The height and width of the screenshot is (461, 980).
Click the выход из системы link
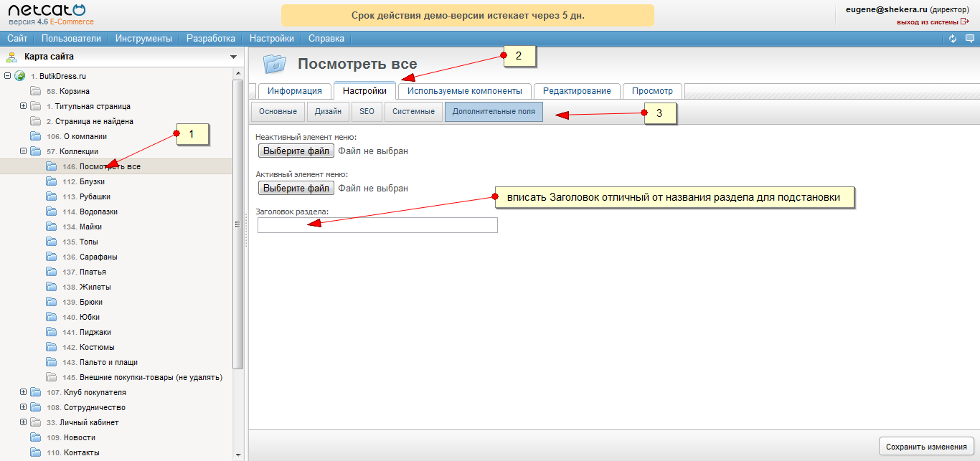pos(927,22)
